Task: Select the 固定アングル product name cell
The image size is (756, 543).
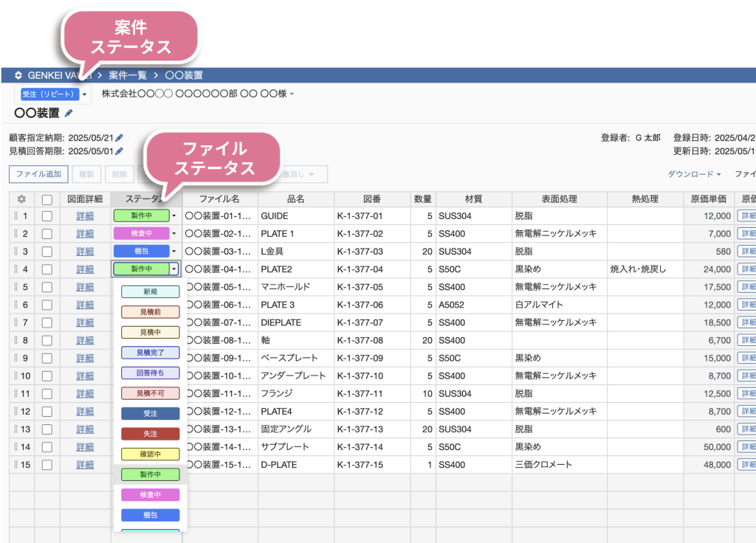Action: tap(296, 429)
